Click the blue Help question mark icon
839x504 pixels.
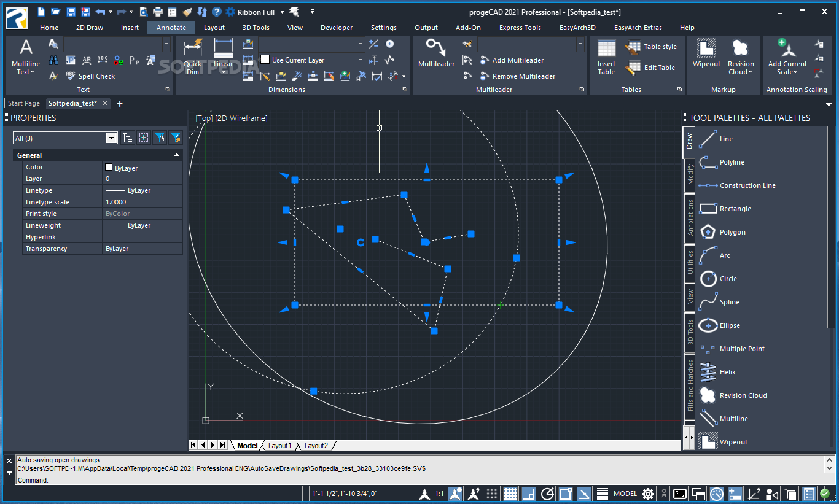217,12
